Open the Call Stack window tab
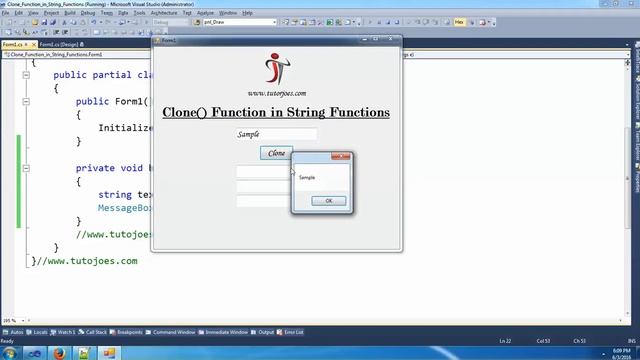The image size is (640, 360). tap(93, 332)
